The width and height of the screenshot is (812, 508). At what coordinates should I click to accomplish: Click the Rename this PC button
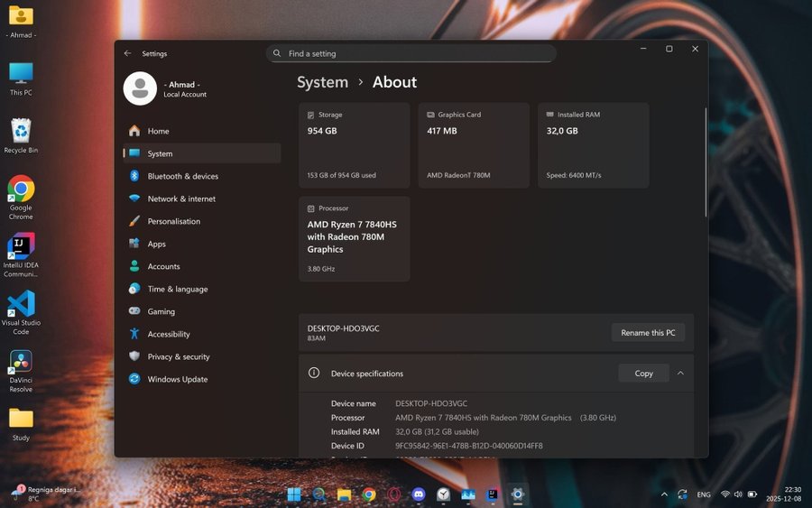648,332
